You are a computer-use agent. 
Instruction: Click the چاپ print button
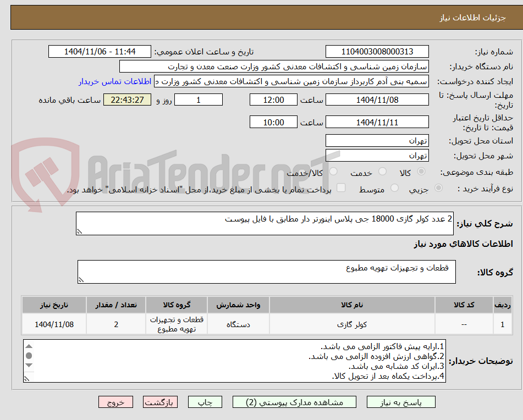tap(206, 402)
